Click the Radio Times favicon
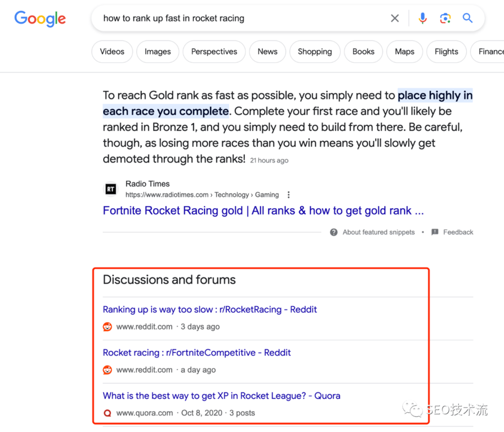 [111, 190]
